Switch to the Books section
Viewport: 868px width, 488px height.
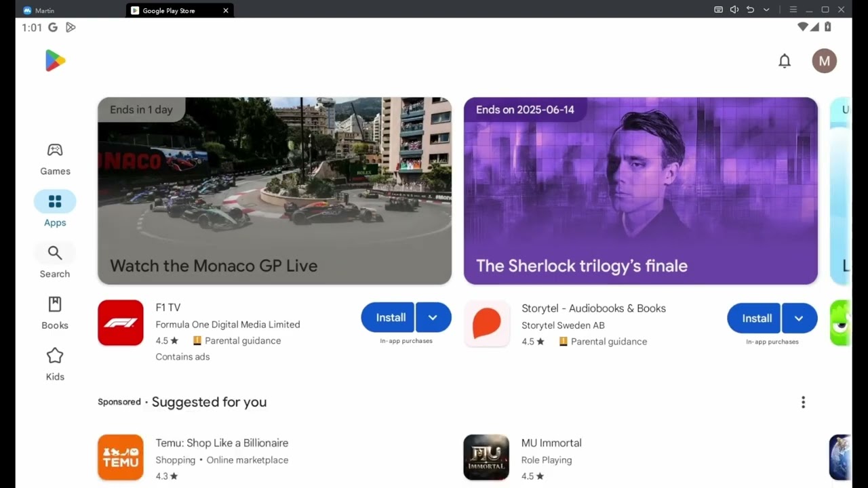click(x=55, y=313)
